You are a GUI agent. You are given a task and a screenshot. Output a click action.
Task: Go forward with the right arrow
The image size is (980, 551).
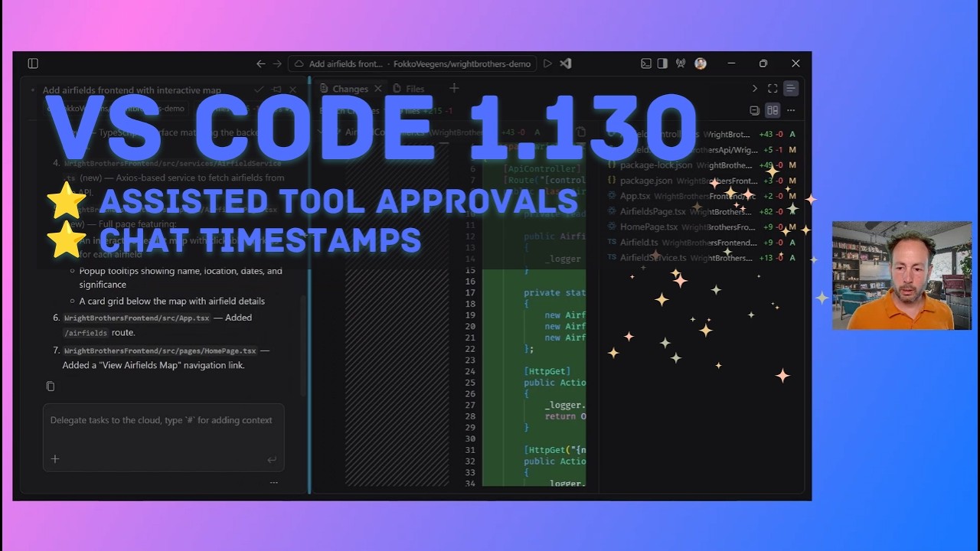tap(277, 64)
